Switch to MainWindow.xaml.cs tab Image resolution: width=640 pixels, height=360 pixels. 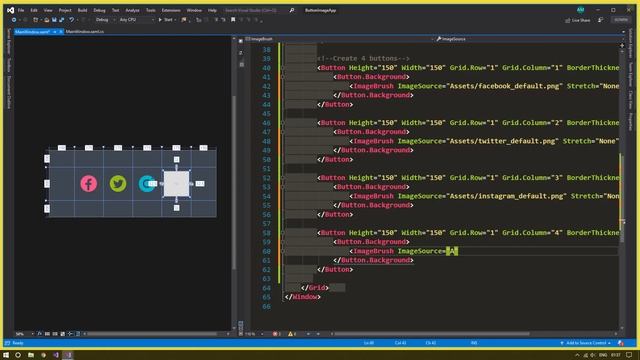85,31
